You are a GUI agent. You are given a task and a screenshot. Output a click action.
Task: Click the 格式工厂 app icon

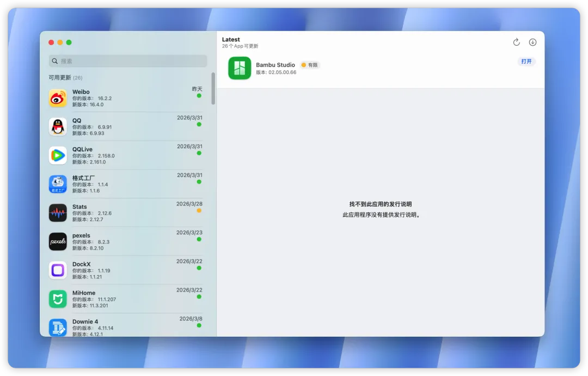coord(58,184)
